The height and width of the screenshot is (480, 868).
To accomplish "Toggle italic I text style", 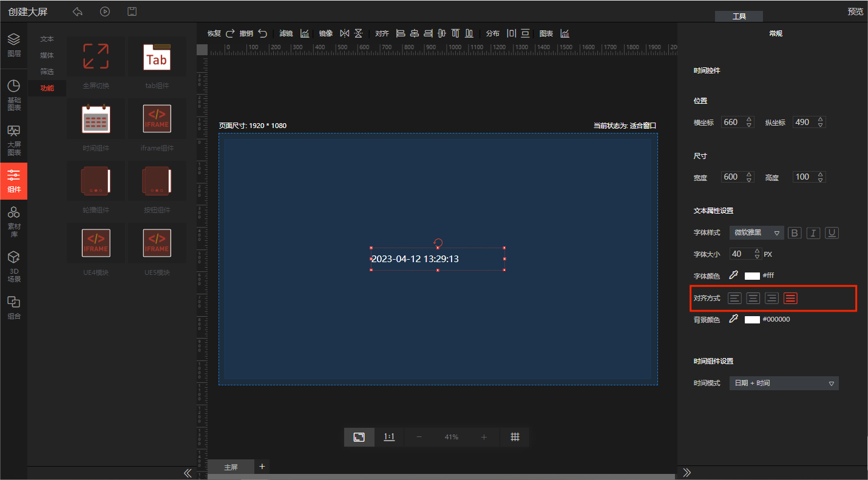I will [x=813, y=233].
